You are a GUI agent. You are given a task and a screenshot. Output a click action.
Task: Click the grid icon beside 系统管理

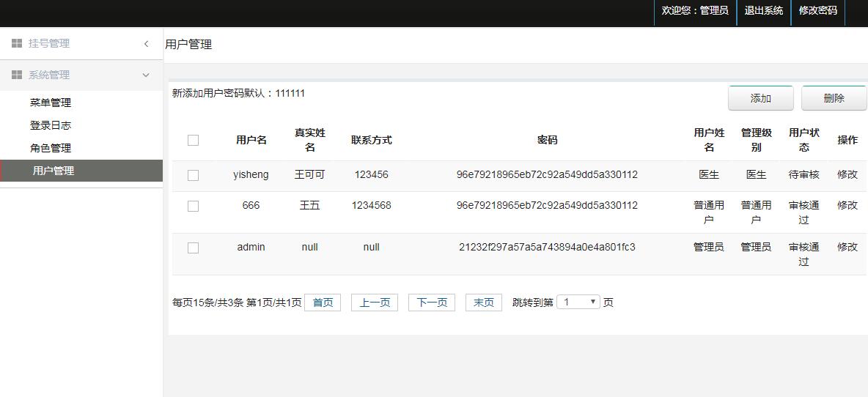17,75
